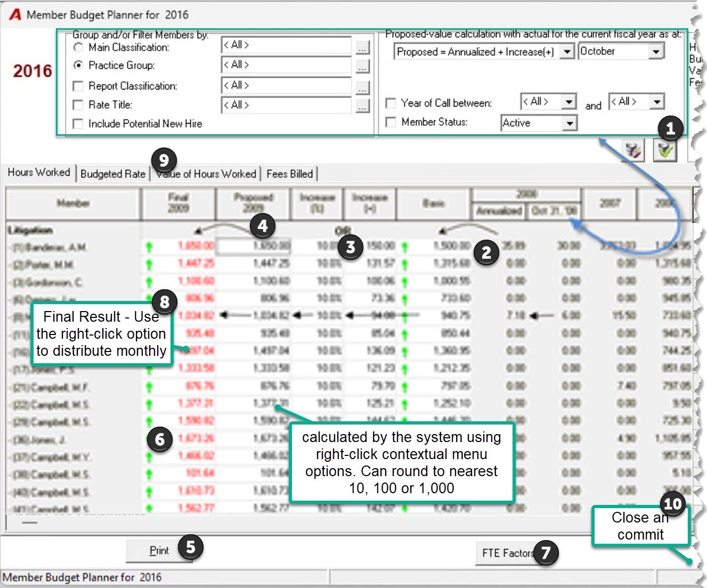Check Include Potential New Hire
Screen dimensions: 707x588
[x=78, y=124]
